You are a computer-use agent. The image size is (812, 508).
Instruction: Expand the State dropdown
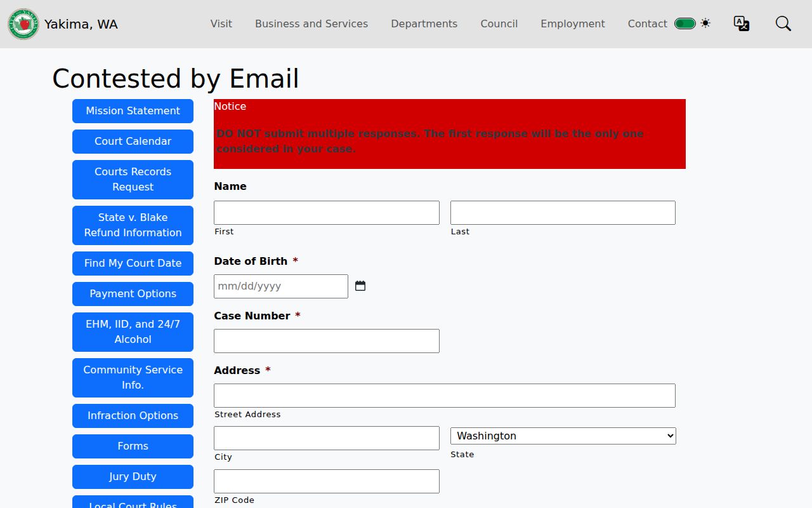coord(563,436)
